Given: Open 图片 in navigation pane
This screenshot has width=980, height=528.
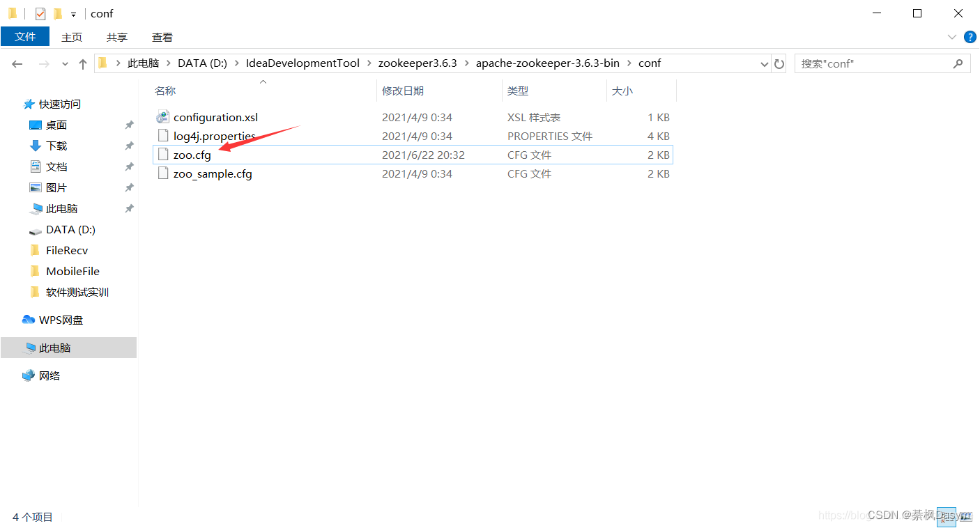Looking at the screenshot, I should [x=56, y=187].
